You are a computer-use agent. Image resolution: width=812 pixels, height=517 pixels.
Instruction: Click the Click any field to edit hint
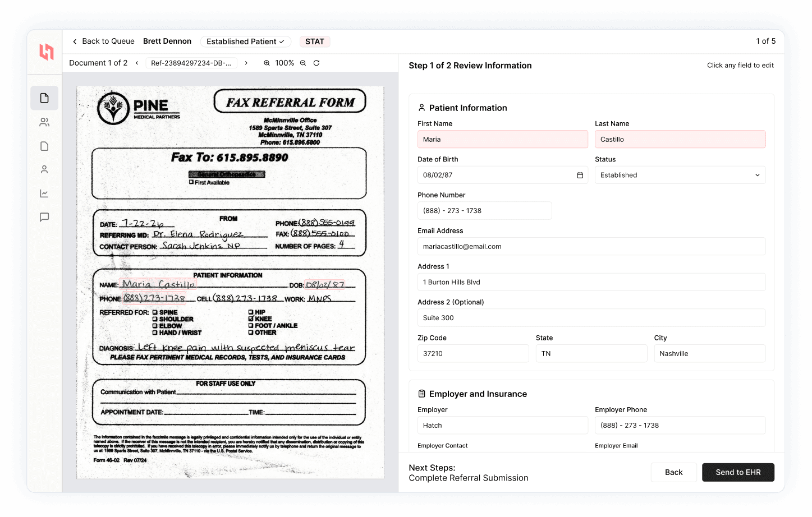click(x=740, y=66)
